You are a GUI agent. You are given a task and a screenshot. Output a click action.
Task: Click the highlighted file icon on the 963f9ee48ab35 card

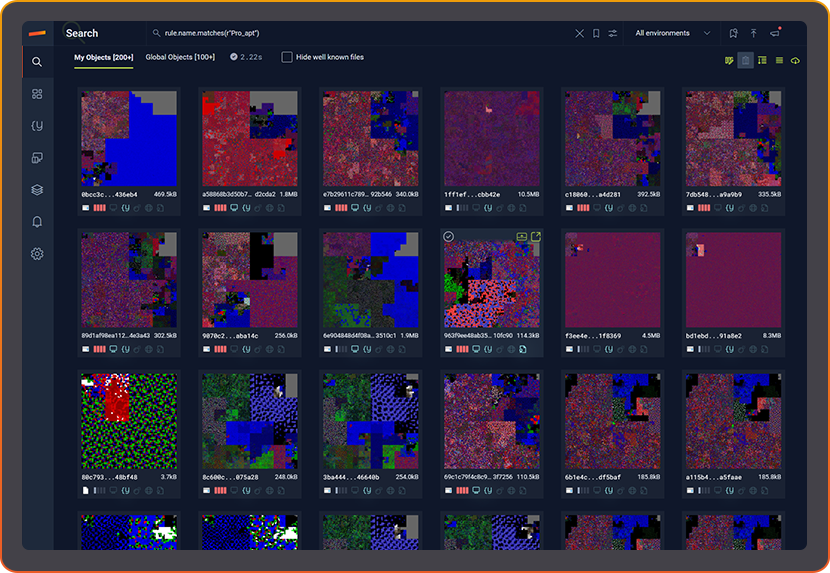[x=522, y=349]
